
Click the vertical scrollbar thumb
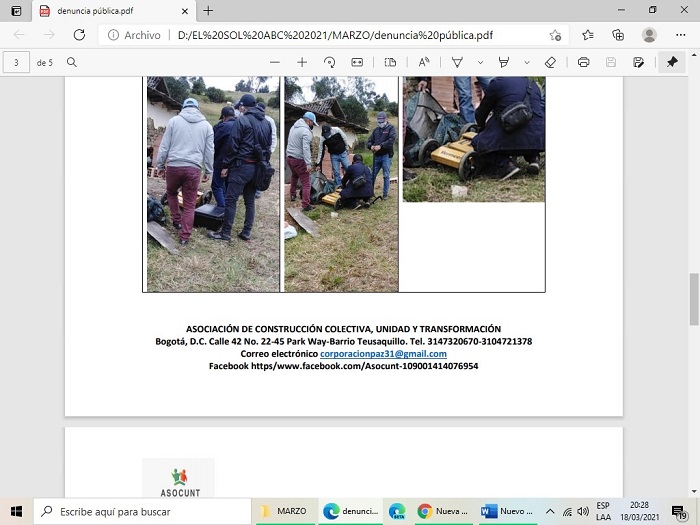(x=694, y=299)
